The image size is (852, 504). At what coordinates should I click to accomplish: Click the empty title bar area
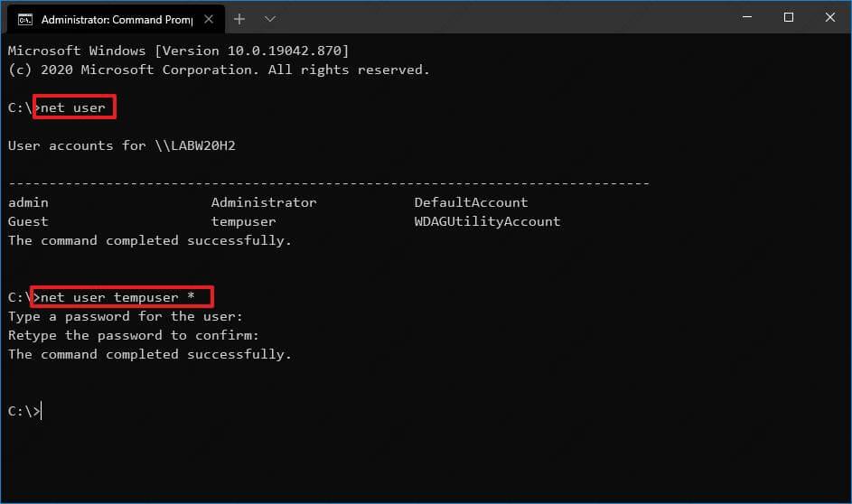(497, 17)
